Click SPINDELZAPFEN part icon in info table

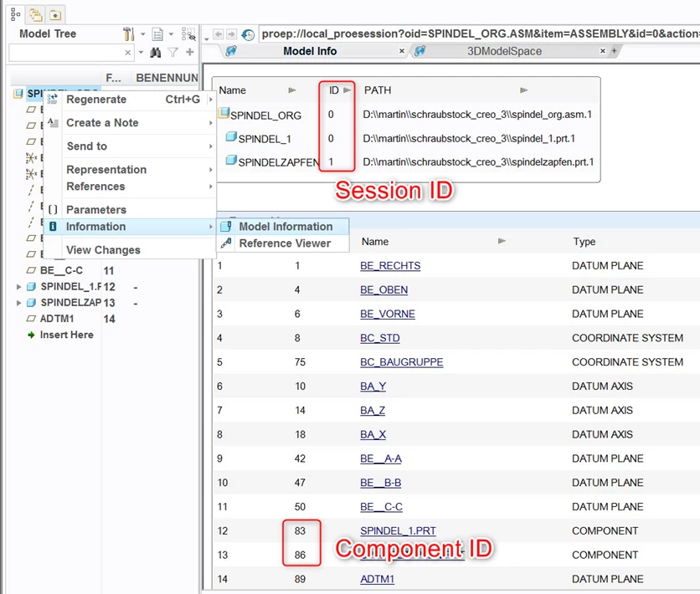(231, 160)
